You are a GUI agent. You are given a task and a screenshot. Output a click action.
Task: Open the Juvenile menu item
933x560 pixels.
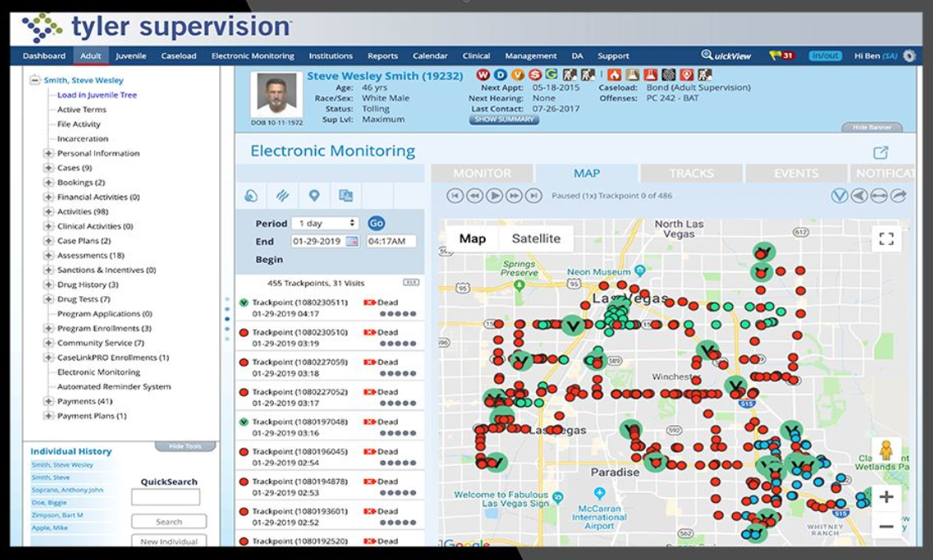(130, 55)
